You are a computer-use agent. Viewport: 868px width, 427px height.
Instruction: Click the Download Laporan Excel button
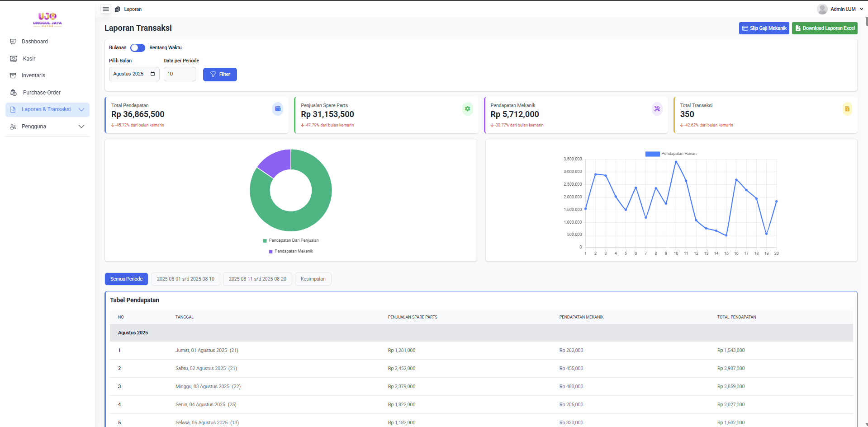(x=824, y=28)
